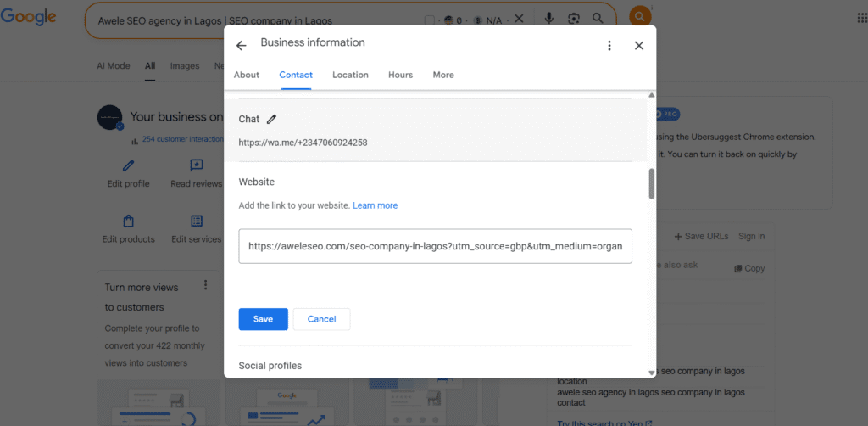
Task: Switch to the Location tab
Action: tap(350, 75)
